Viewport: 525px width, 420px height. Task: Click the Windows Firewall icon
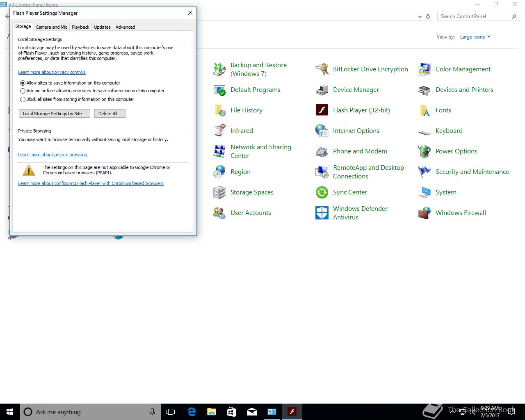(x=425, y=213)
